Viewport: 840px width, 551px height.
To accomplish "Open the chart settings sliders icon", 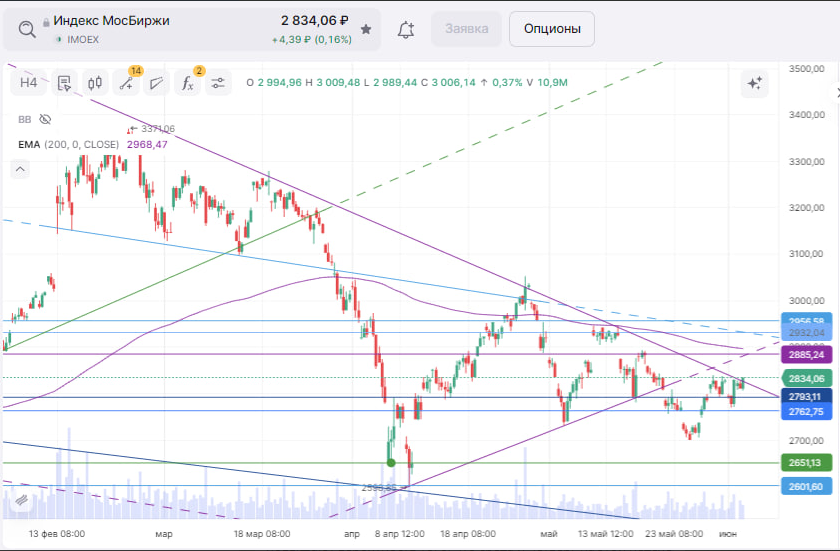I will (218, 83).
